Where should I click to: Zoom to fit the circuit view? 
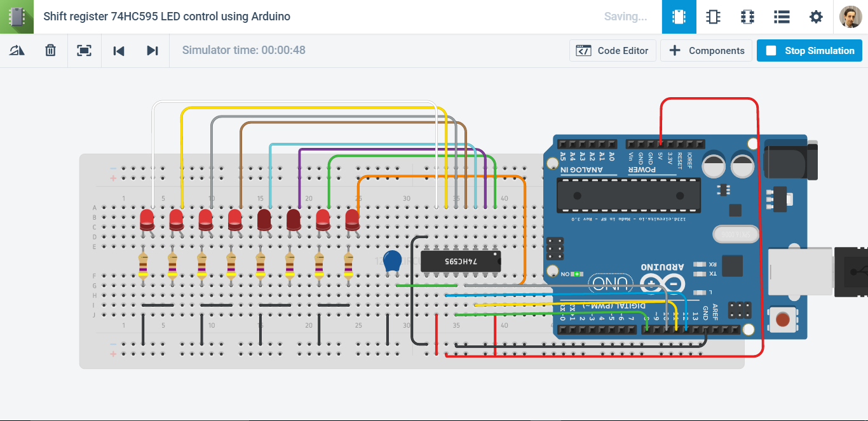click(85, 50)
